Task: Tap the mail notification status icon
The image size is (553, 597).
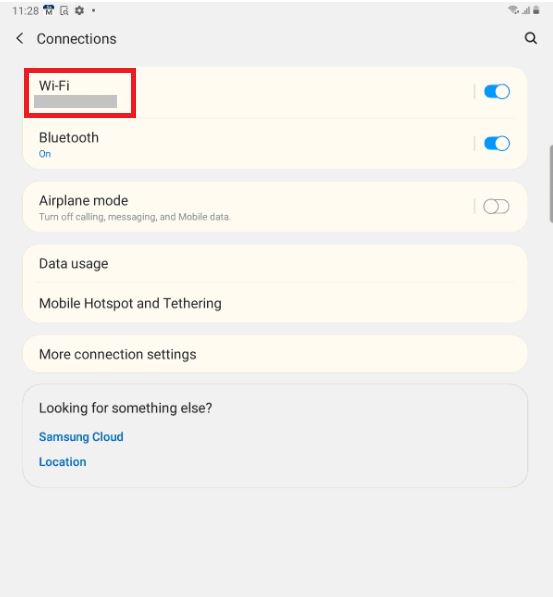Action: pos(49,11)
